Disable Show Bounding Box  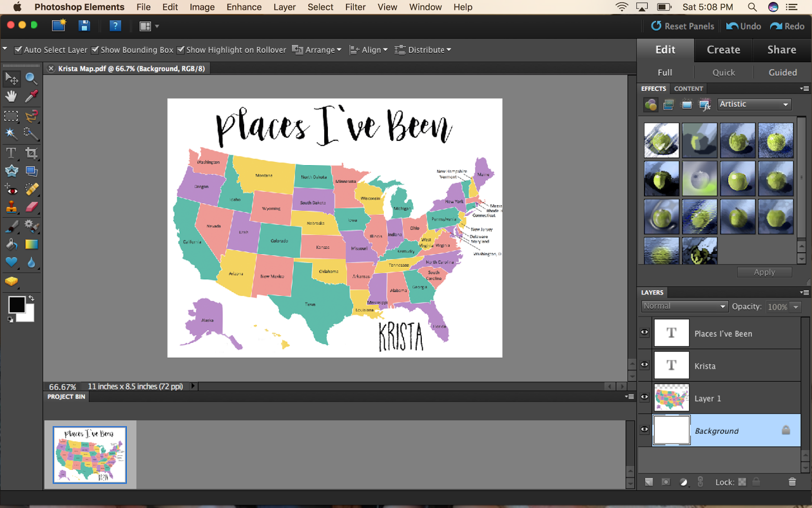(95, 49)
